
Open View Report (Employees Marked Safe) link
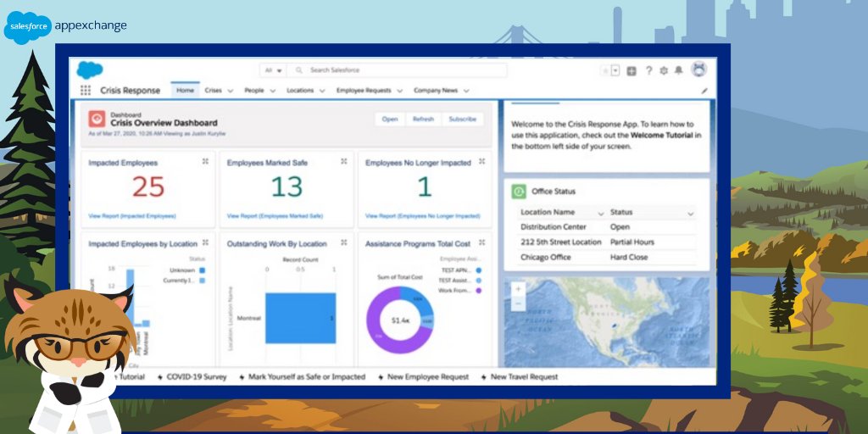coord(275,216)
